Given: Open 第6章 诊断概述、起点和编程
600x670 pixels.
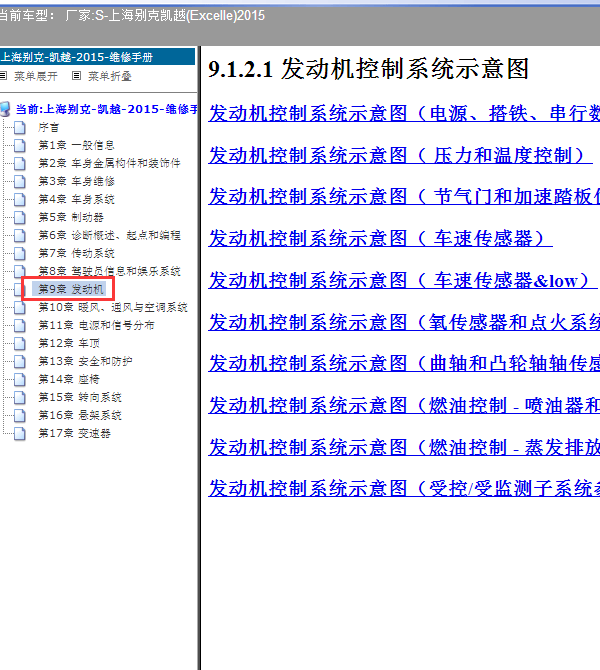Looking at the screenshot, I should (109, 235).
